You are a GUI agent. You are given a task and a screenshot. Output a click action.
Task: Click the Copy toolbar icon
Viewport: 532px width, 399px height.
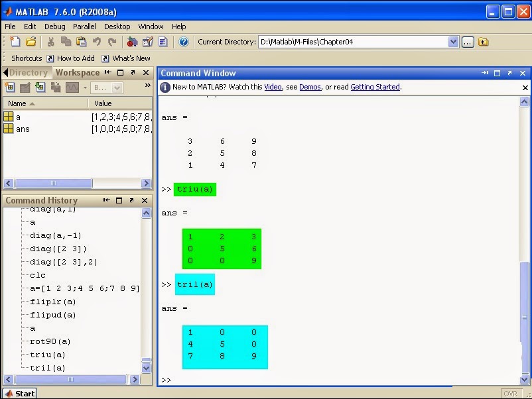[x=66, y=42]
